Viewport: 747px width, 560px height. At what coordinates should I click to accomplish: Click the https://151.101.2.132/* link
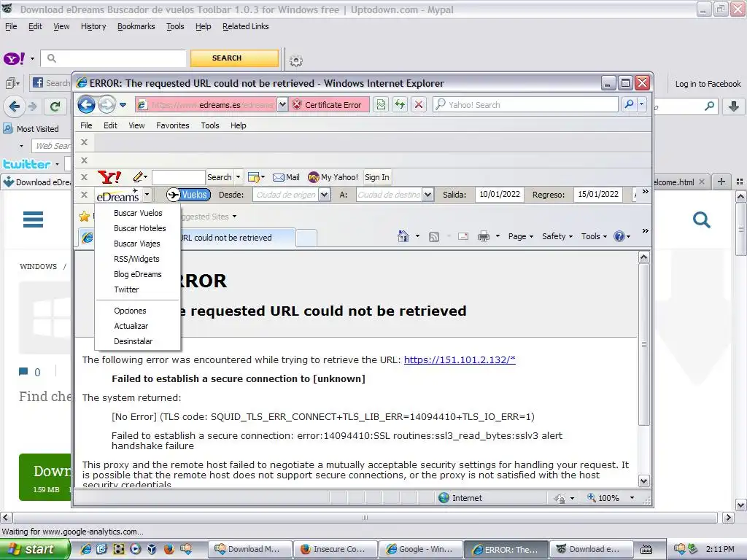click(460, 360)
